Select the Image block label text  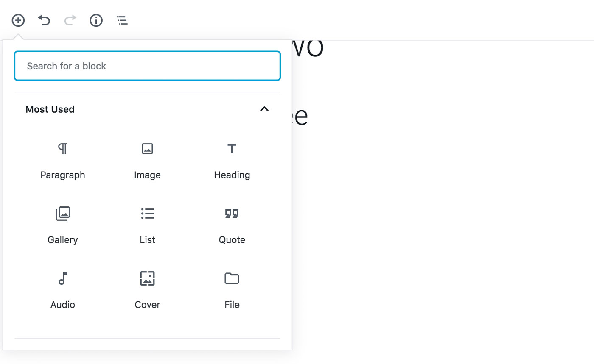[147, 175]
